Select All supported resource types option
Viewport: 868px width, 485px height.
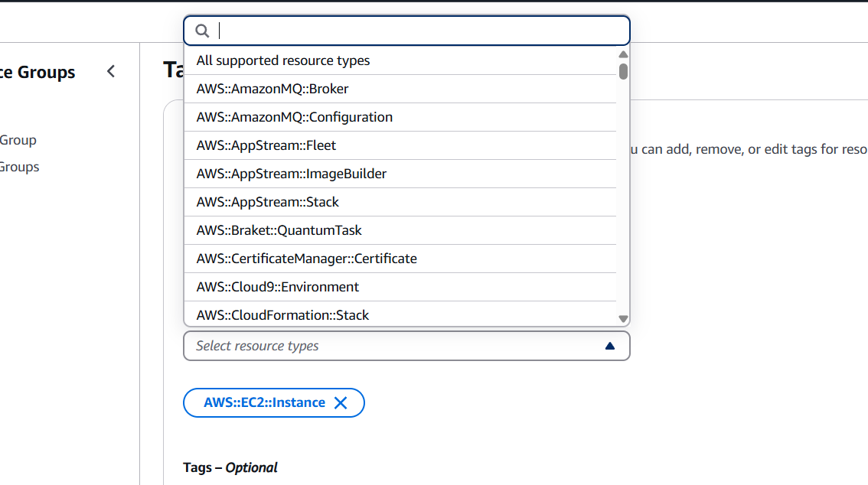400,60
